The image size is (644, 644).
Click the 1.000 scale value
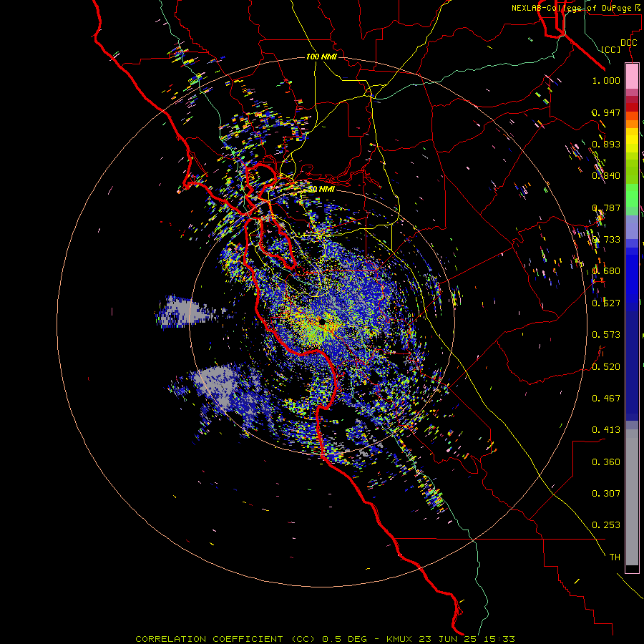(606, 80)
